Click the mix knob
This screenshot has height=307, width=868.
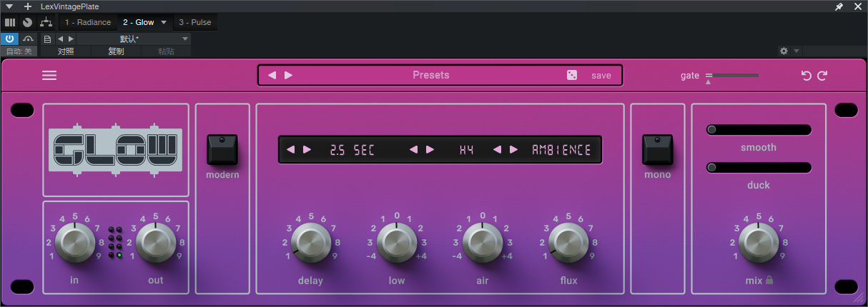(x=759, y=242)
